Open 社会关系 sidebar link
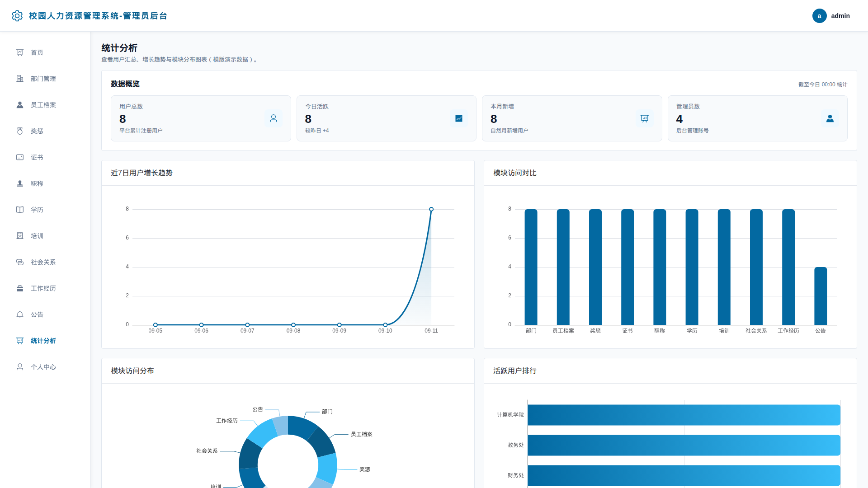Viewport: 868px width, 488px height. (45, 262)
